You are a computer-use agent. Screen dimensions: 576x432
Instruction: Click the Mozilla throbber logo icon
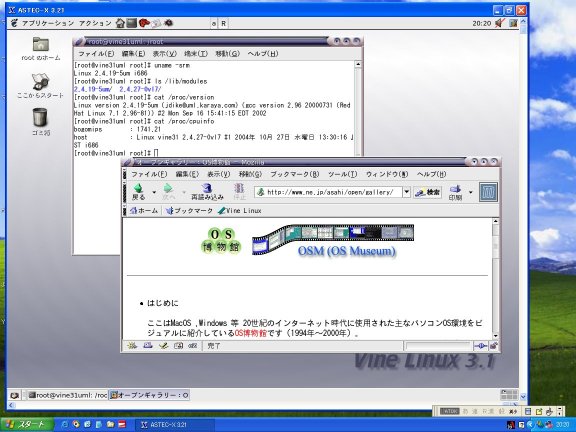click(x=489, y=192)
